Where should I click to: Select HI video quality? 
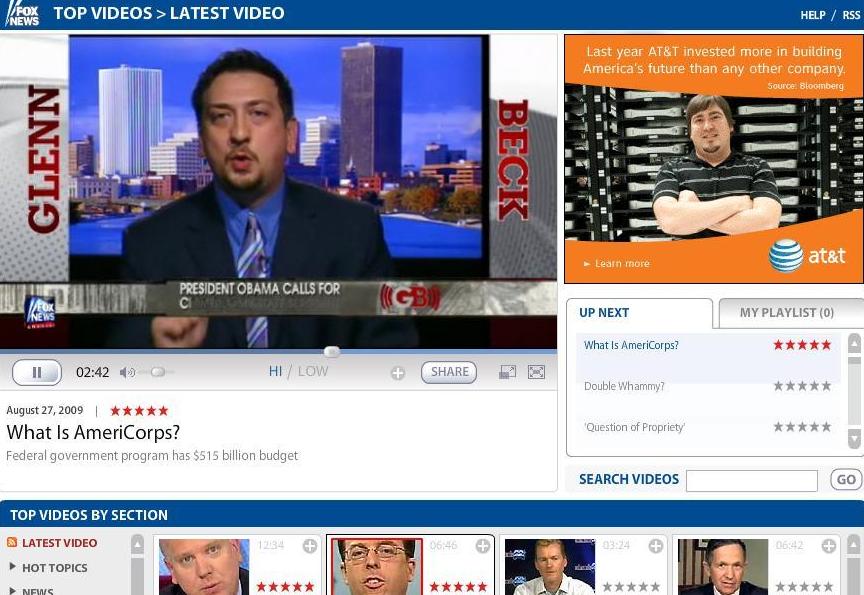pos(276,371)
